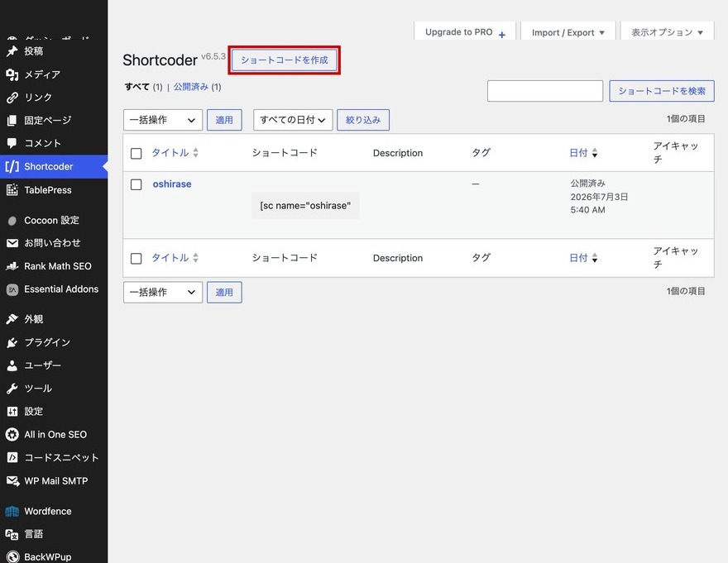Click the footer 日付 sort arrows
This screenshot has height=563, width=728.
tap(595, 258)
